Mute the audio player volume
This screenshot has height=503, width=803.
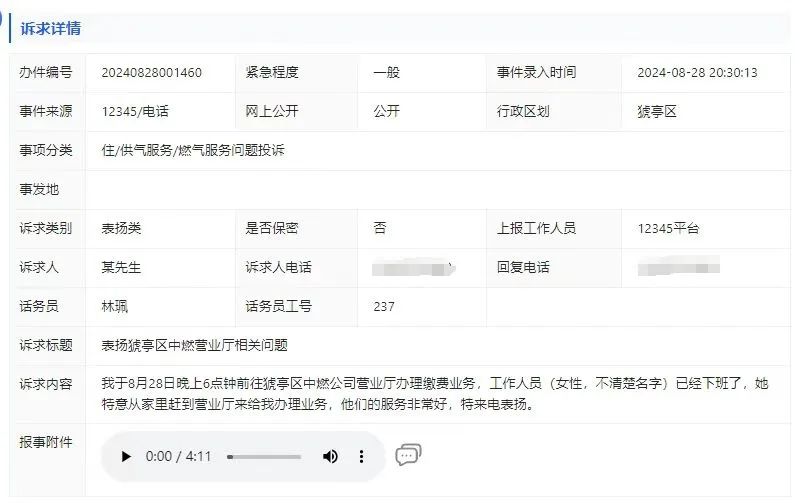click(330, 456)
